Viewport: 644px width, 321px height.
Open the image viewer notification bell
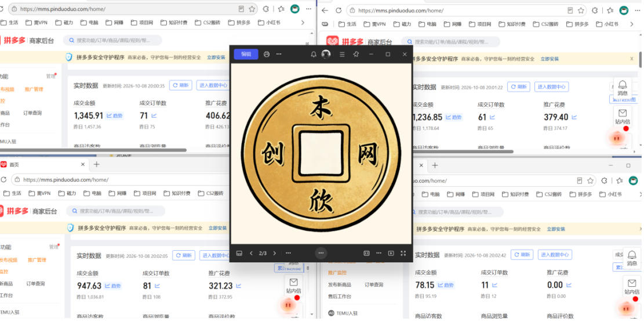coord(314,54)
